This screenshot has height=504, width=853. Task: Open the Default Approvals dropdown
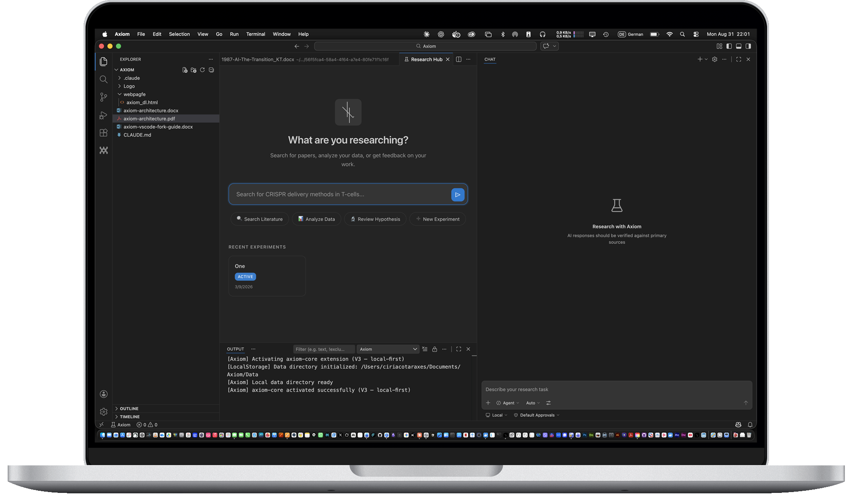pos(537,415)
